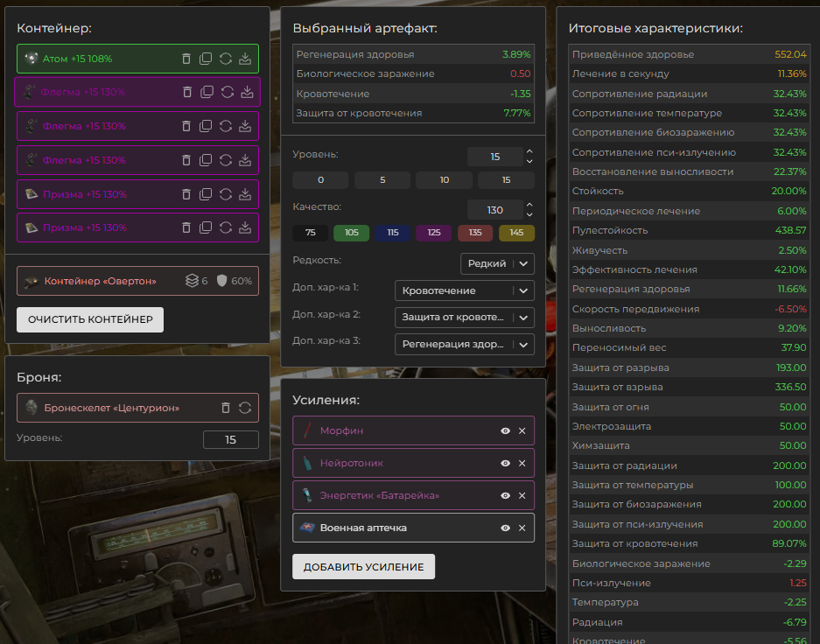The image size is (820, 644).
Task: Select the purple 125 quality swatch
Action: tap(434, 233)
